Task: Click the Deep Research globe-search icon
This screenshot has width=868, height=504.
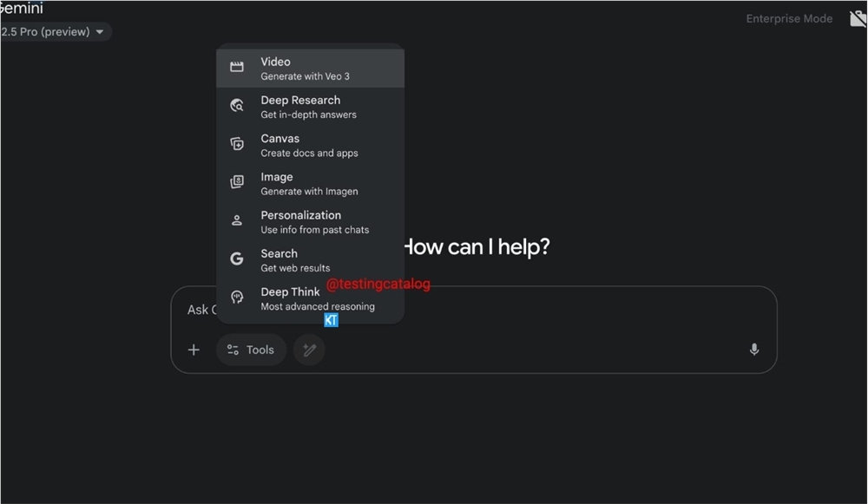Action: (x=236, y=105)
